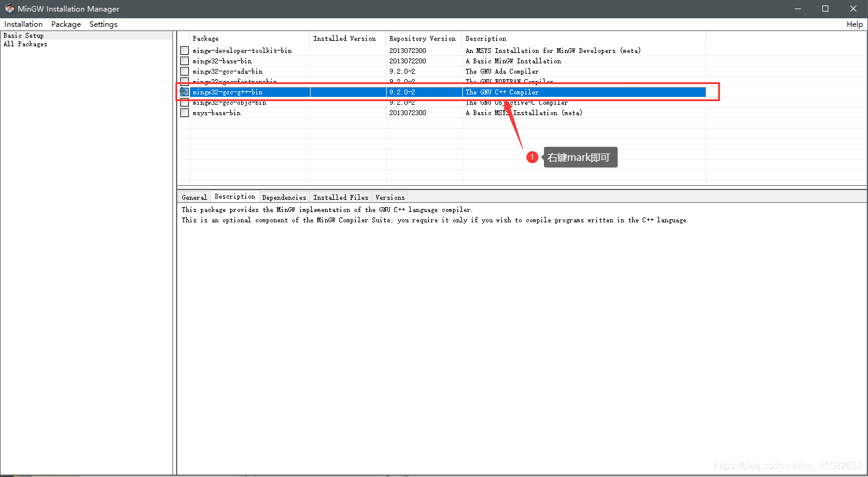Select the mingw32-gcc-g++-bin package name

click(228, 92)
